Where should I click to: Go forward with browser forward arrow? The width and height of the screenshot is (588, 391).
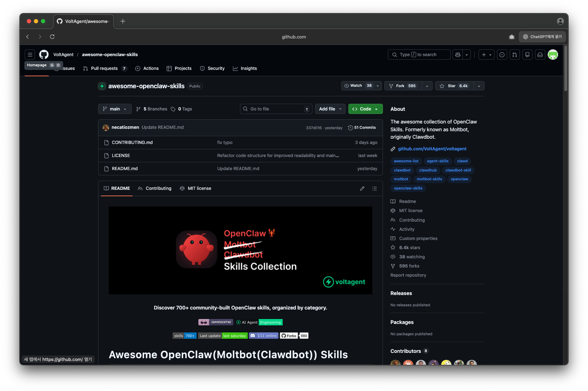click(40, 37)
